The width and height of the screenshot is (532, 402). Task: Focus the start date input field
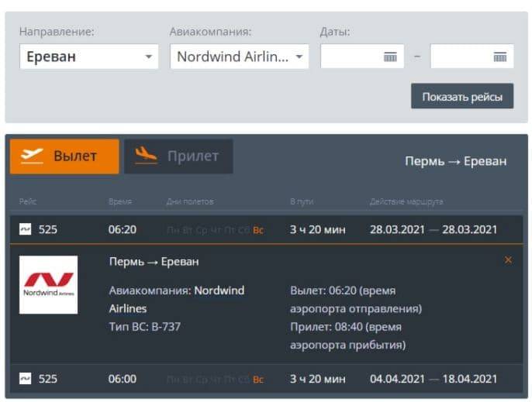coord(353,57)
